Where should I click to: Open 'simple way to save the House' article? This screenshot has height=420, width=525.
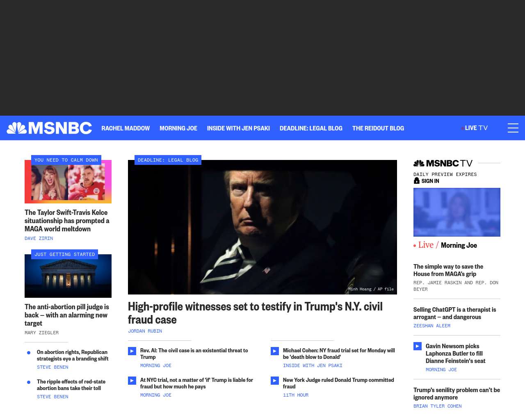tap(448, 270)
